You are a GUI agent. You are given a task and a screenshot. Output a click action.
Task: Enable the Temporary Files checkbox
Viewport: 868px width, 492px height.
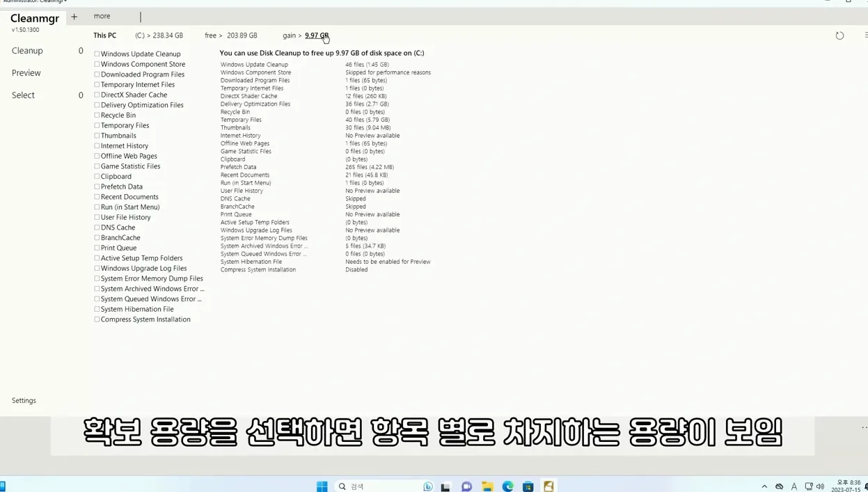pyautogui.click(x=97, y=125)
